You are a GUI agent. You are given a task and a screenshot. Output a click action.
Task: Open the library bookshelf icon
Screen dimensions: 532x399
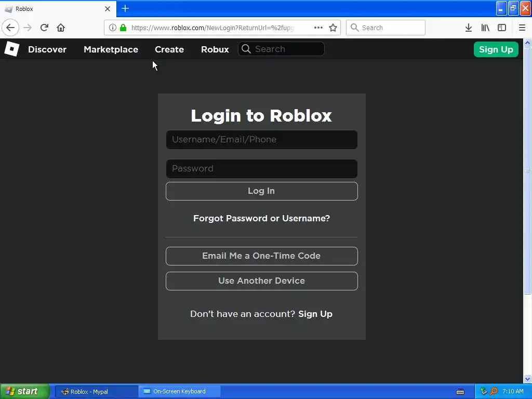click(485, 28)
